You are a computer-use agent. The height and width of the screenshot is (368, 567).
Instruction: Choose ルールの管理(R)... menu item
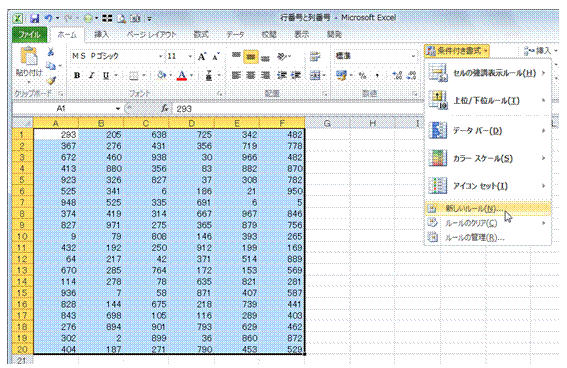click(488, 238)
